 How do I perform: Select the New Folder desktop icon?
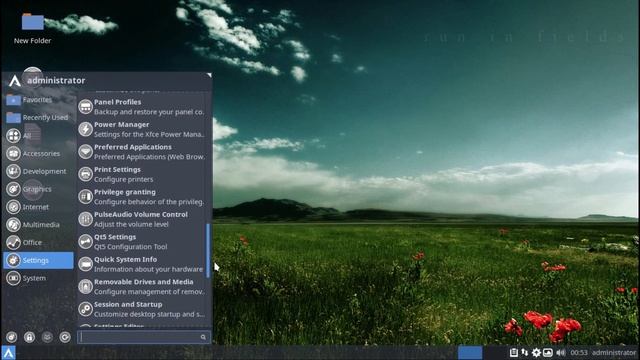pos(33,29)
